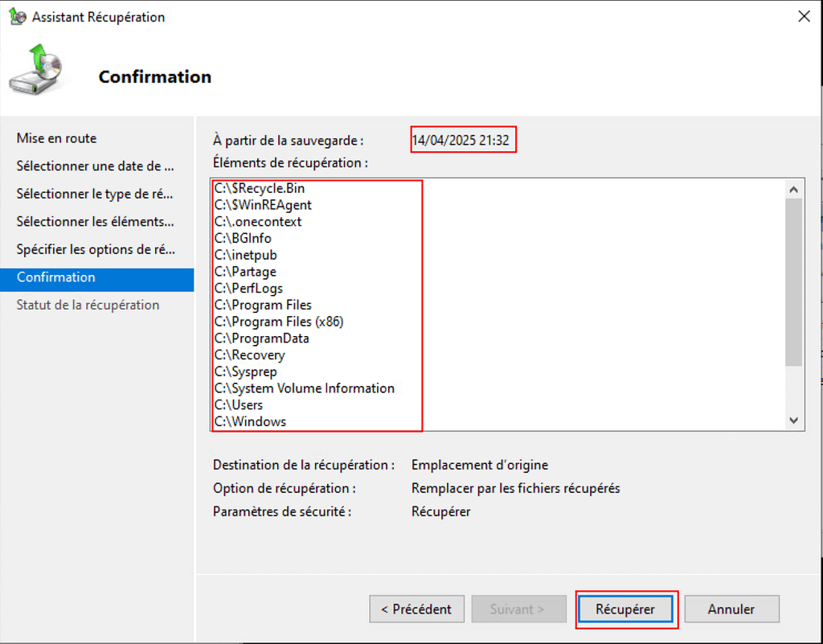
Task: Click the backup disk icon beside Confirmation
Action: point(32,72)
